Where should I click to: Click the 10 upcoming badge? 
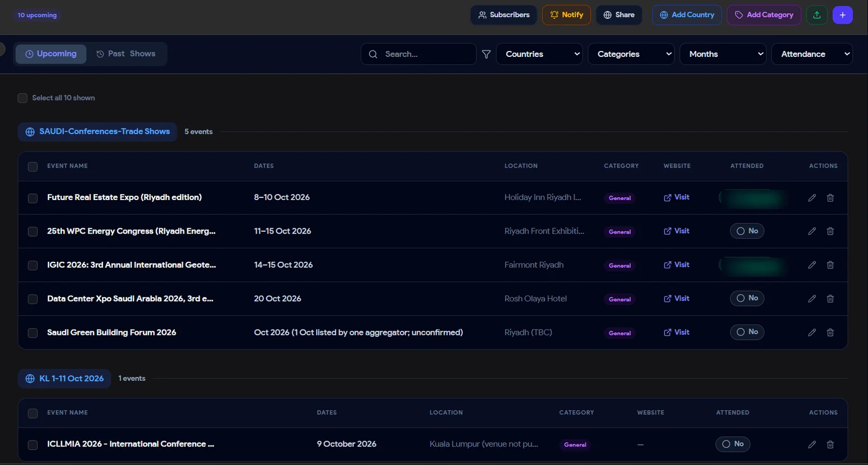click(37, 15)
